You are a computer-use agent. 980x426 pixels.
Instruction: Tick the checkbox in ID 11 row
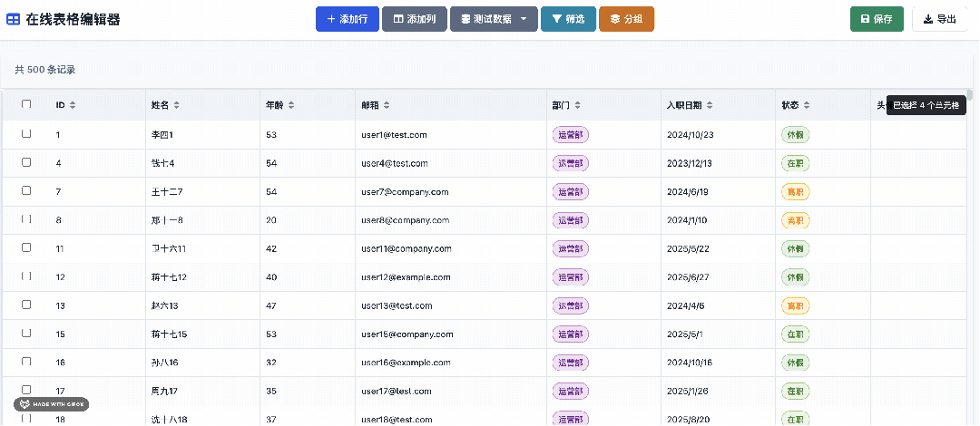coord(26,247)
